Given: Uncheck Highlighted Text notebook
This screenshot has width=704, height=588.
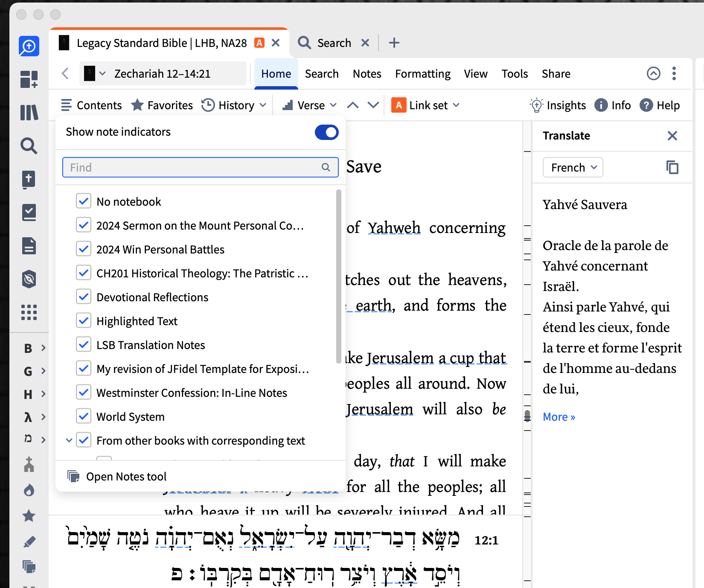Looking at the screenshot, I should pyautogui.click(x=84, y=320).
